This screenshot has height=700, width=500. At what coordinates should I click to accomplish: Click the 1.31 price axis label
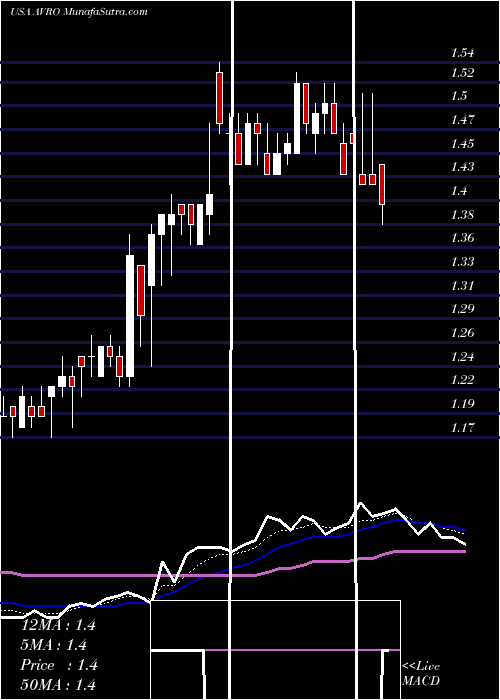point(462,286)
